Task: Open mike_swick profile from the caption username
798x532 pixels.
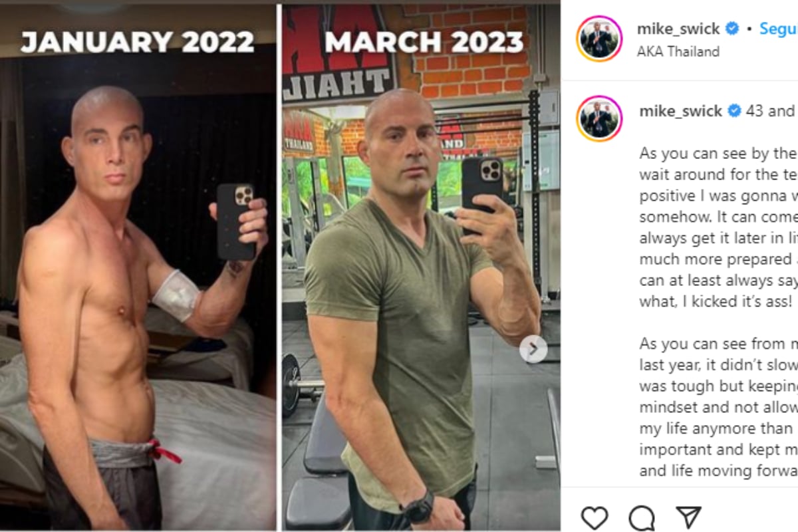Action: click(681, 111)
